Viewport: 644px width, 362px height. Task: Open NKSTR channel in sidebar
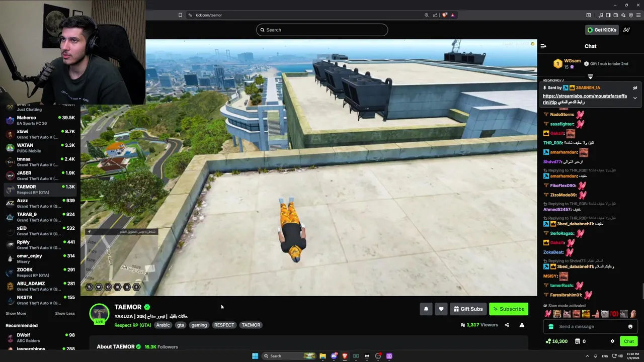40,300
